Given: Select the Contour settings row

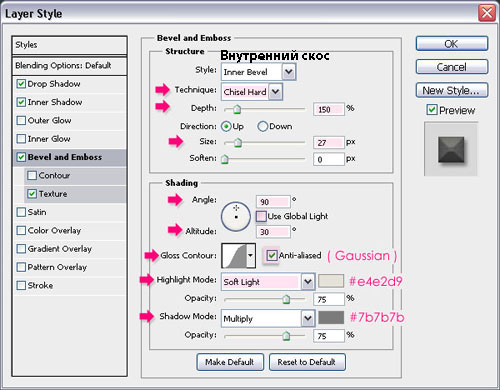Looking at the screenshot, I should (75, 176).
